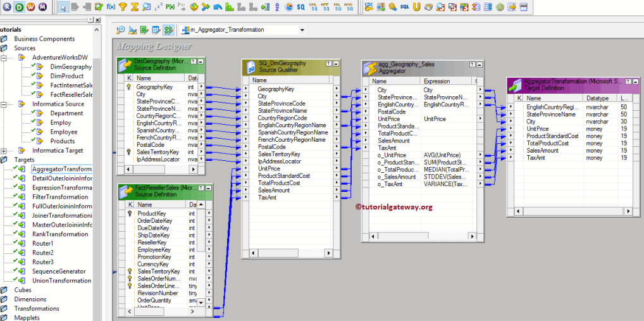This screenshot has width=644, height=321.
Task: Show help for DimGeography source box
Action: [194, 61]
